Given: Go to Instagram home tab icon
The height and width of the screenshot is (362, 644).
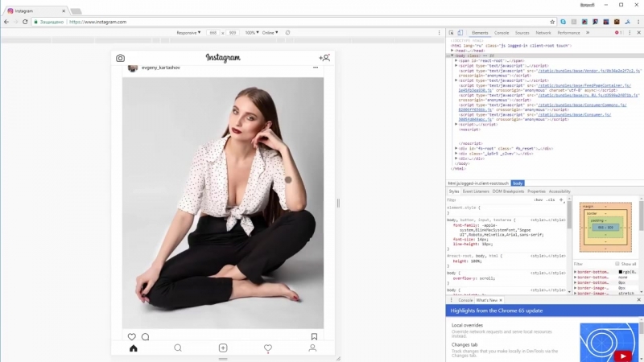Looking at the screenshot, I should pos(133,348).
